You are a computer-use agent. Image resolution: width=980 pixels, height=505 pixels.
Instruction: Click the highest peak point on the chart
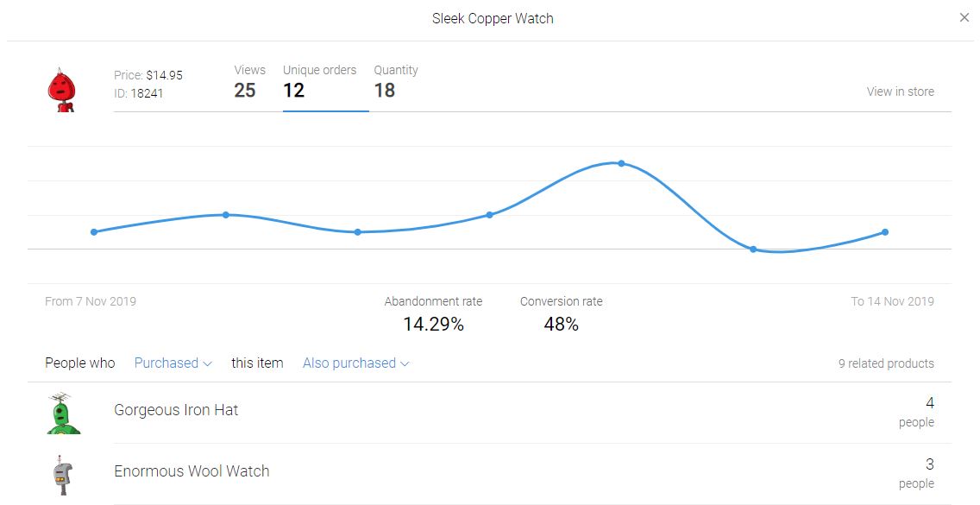(621, 163)
